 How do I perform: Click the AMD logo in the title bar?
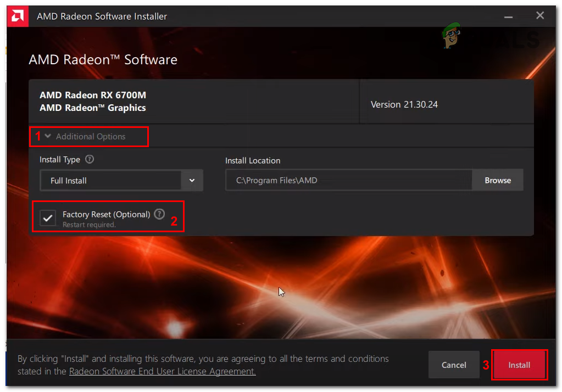pyautogui.click(x=16, y=16)
